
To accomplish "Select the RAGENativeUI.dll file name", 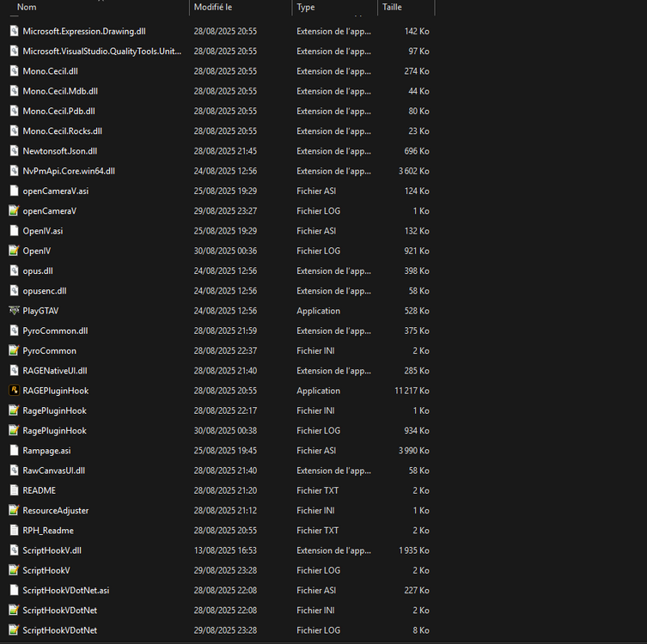I will [x=54, y=371].
